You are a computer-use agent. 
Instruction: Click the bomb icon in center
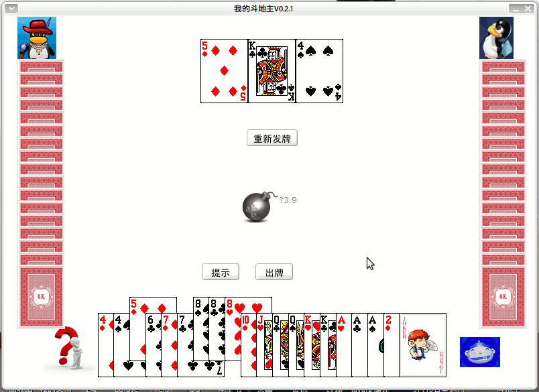coord(258,207)
